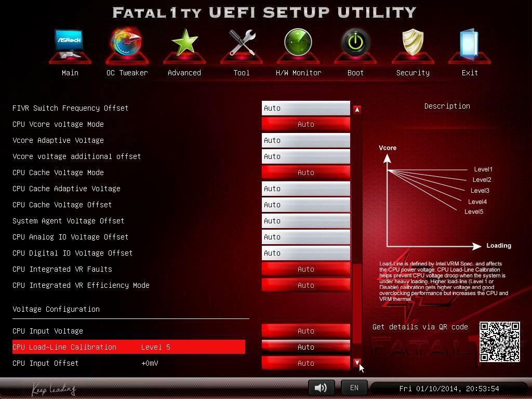Viewport: 532px width, 399px height.
Task: Open the CPU Input Offset Auto dropdown
Action: click(x=305, y=363)
